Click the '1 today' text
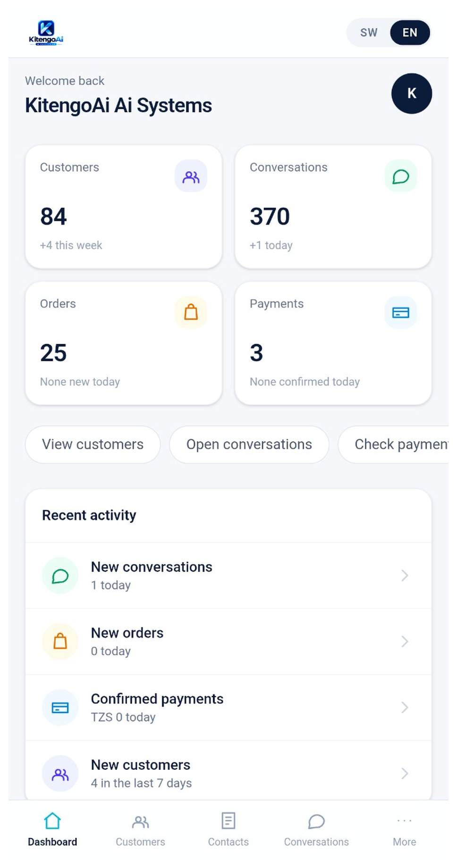 pyautogui.click(x=110, y=585)
